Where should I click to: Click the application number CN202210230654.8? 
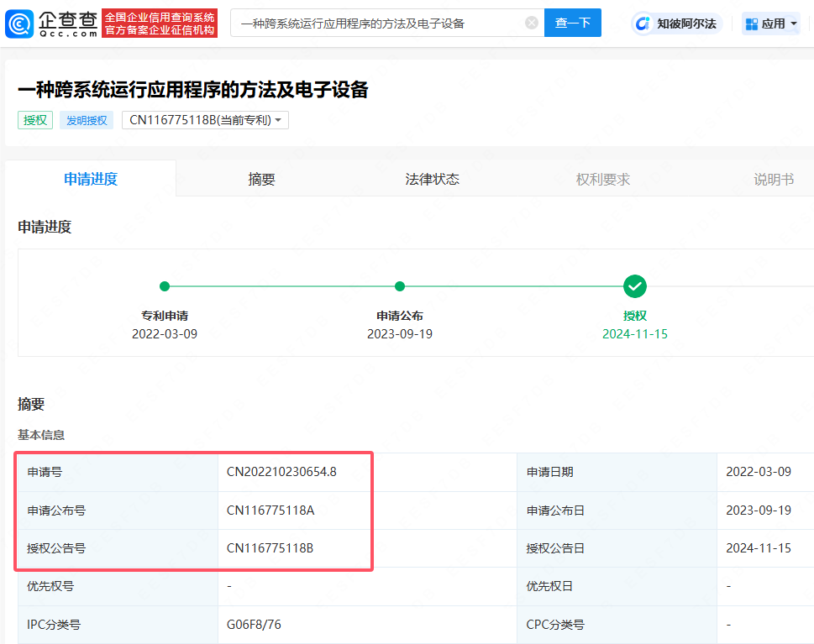pyautogui.click(x=281, y=472)
